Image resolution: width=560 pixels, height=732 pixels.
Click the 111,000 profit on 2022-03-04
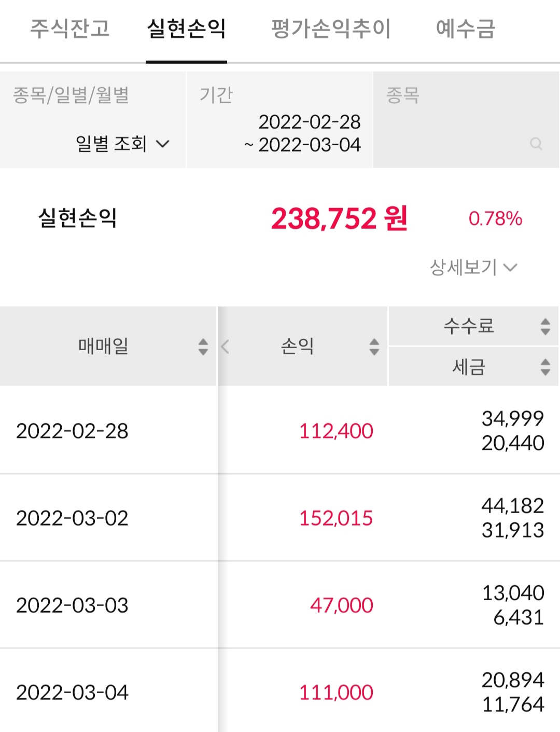coord(336,692)
